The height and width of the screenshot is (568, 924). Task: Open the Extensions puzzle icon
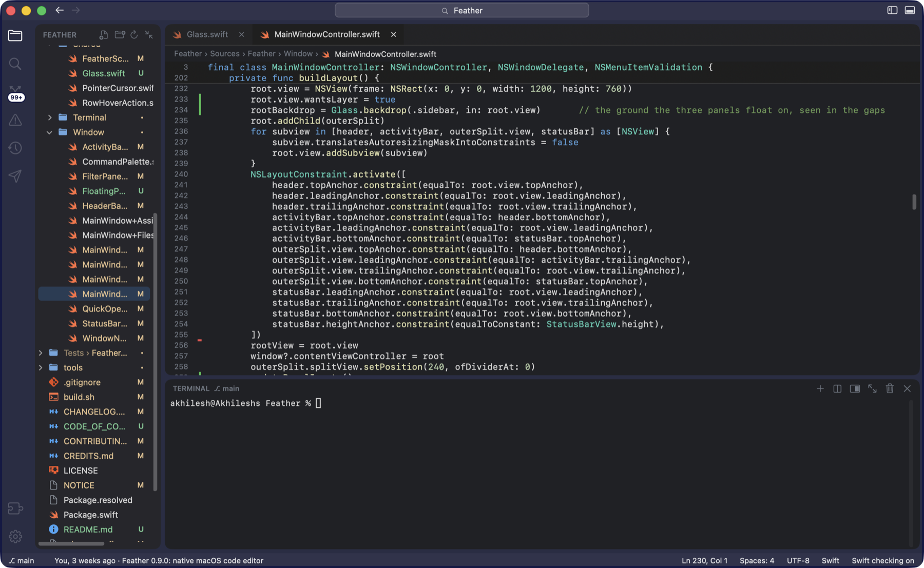pos(15,508)
